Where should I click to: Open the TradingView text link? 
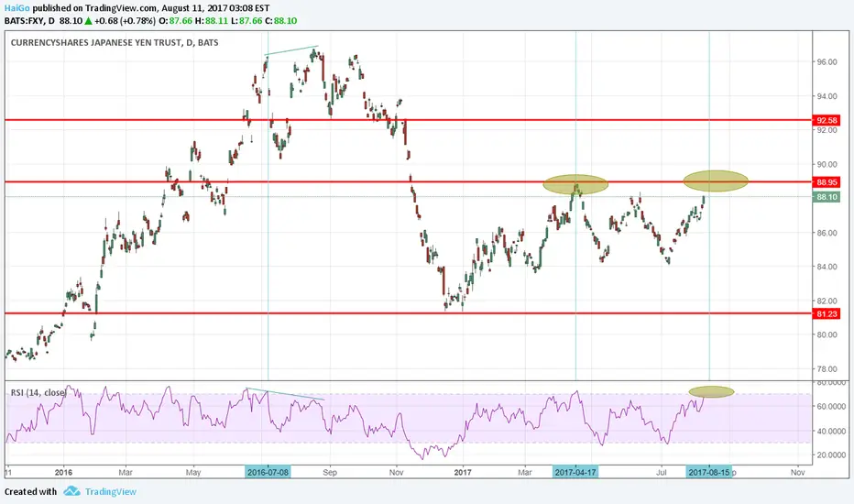[111, 491]
